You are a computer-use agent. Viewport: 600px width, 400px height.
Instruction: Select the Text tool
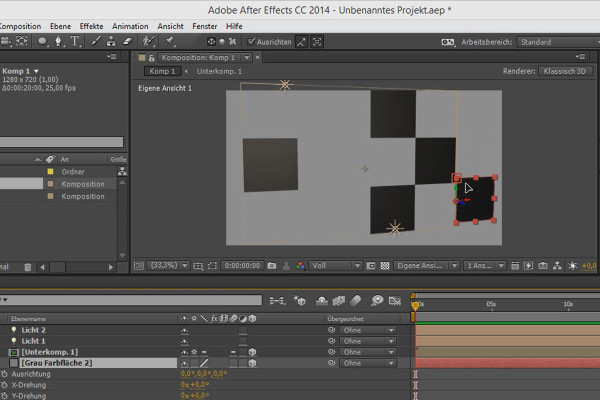[x=75, y=41]
